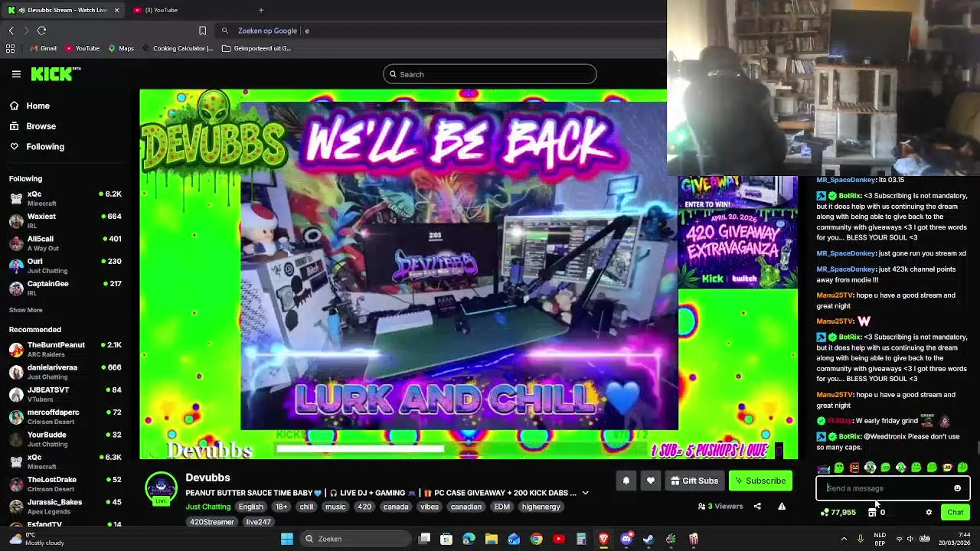Open JJBEATSVT recommended channel

pos(66,394)
